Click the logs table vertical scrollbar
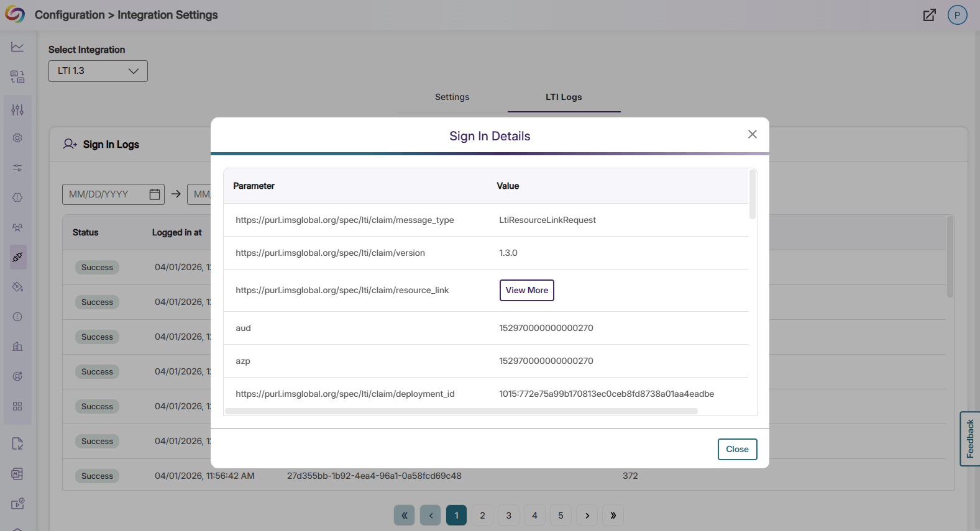Screen dimensions: 980x531 [950, 256]
